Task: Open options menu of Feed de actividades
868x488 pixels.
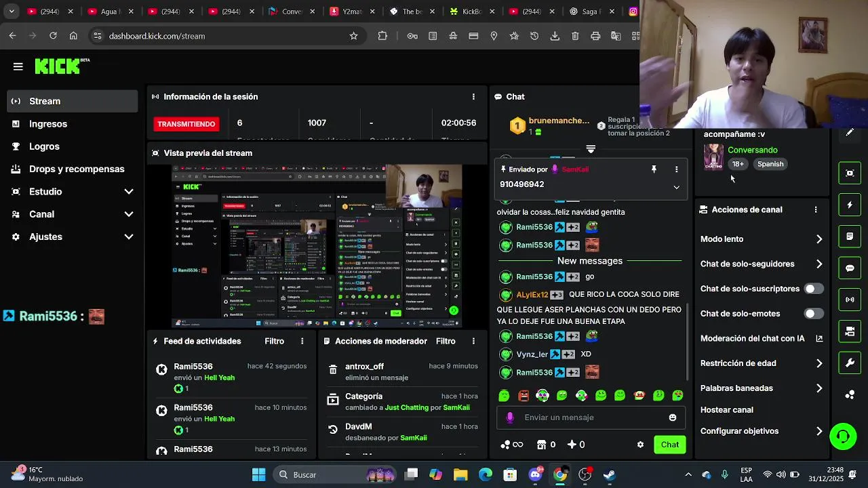Action: 302,341
